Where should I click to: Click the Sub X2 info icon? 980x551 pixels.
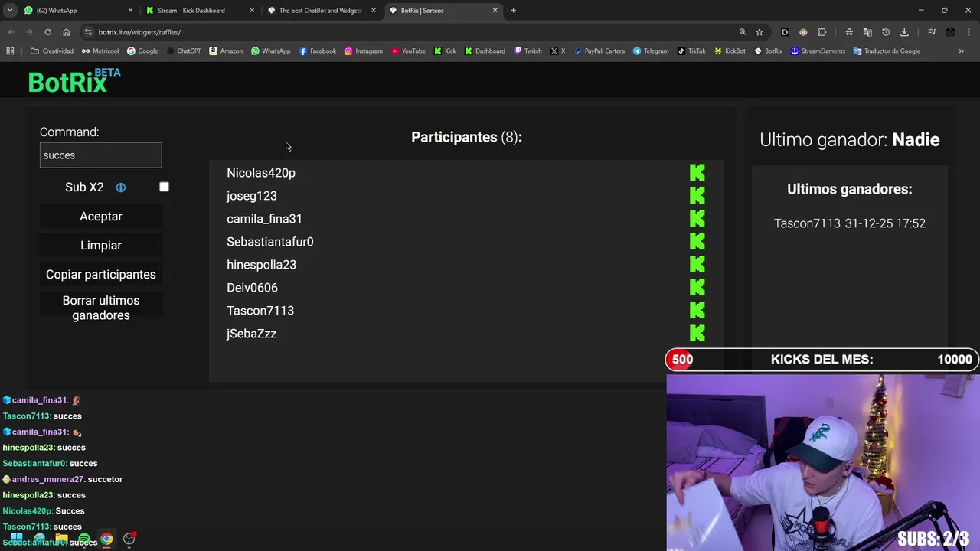(120, 187)
